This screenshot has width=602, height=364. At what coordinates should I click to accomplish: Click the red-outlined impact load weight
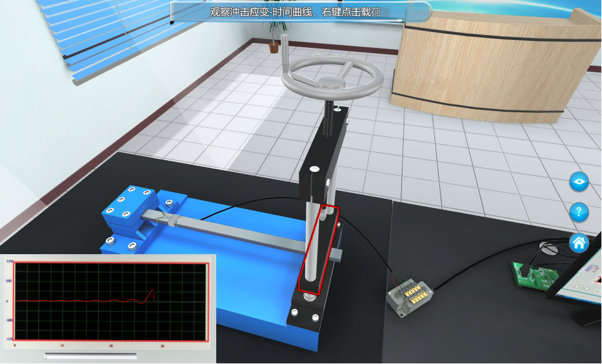click(318, 249)
